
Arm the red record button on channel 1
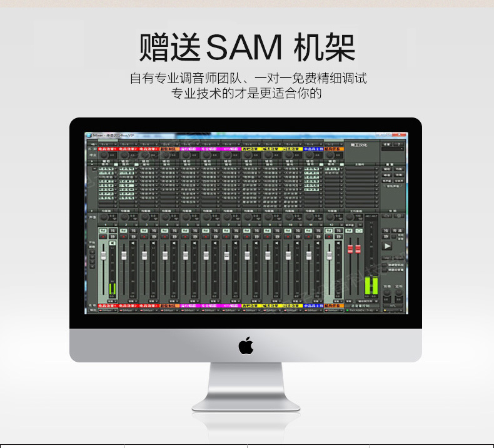(103, 236)
